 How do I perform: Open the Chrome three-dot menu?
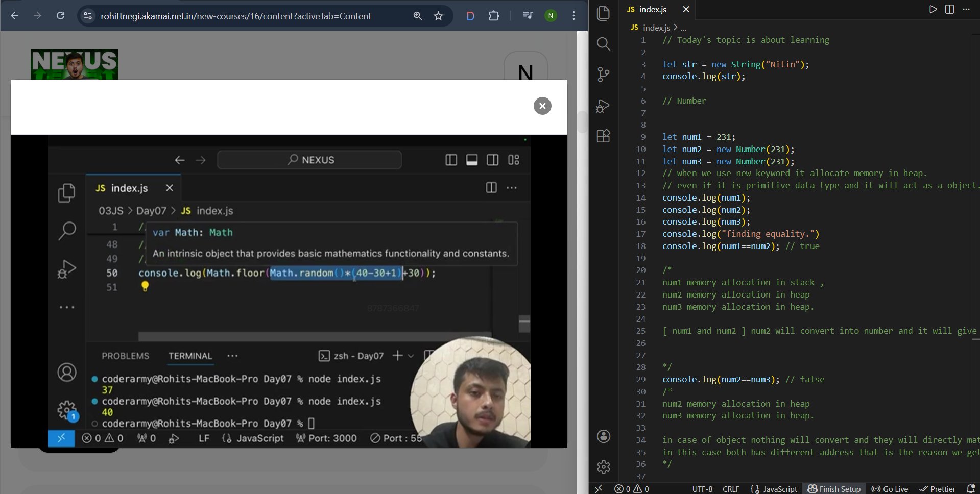click(x=573, y=16)
